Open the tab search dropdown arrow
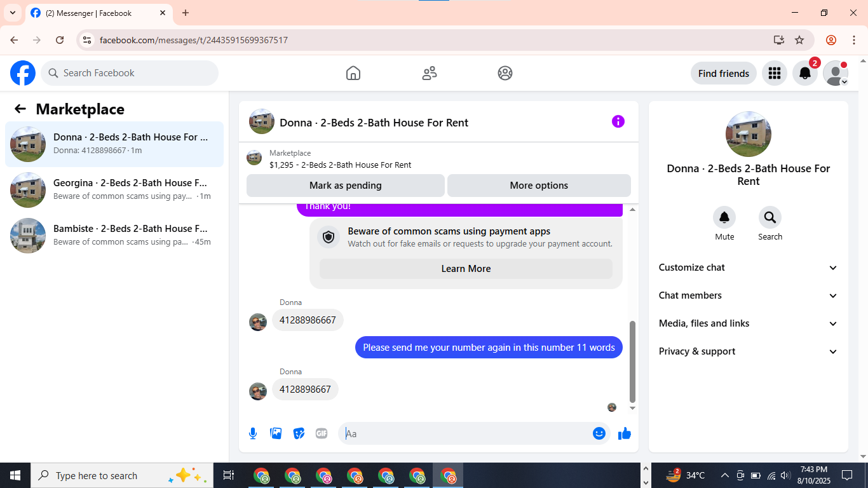868x488 pixels. coord(12,13)
